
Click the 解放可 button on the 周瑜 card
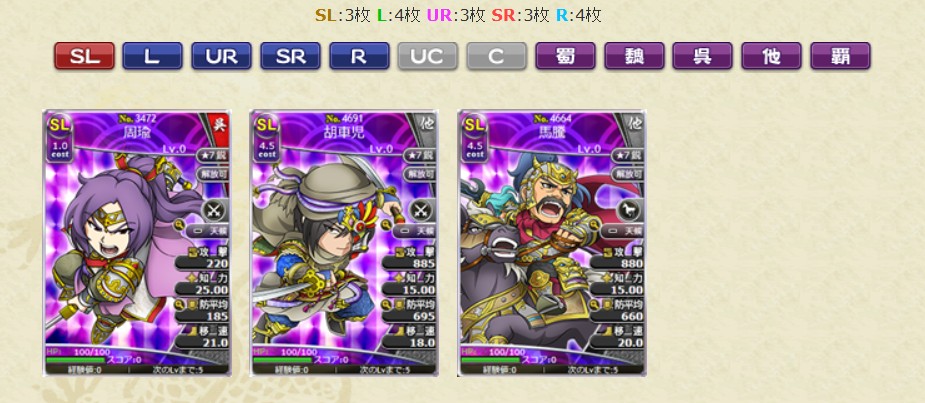point(213,174)
